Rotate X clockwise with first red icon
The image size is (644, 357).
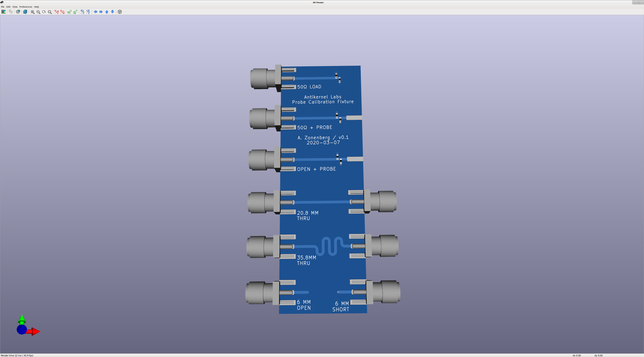coord(57,12)
